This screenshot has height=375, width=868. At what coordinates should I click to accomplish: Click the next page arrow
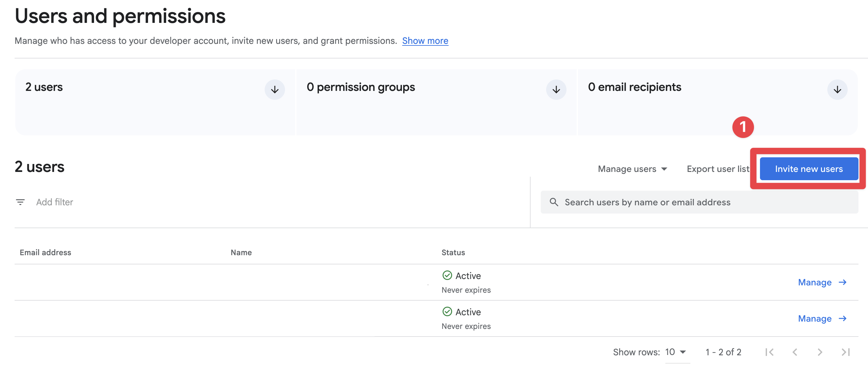pos(820,352)
